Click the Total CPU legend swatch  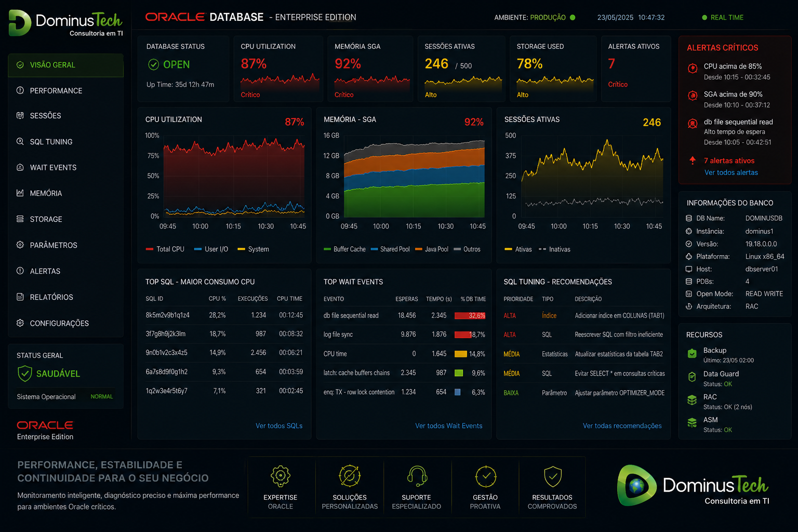[150, 249]
